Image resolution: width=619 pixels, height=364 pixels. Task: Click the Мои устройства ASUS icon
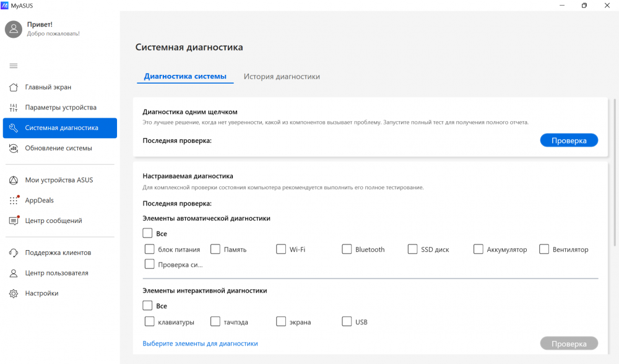14,180
